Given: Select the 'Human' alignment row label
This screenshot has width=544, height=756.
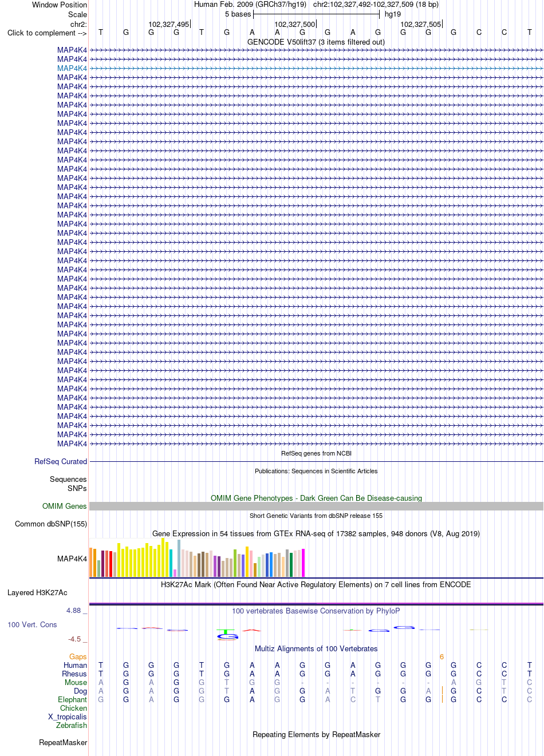Looking at the screenshot, I should (x=75, y=665).
